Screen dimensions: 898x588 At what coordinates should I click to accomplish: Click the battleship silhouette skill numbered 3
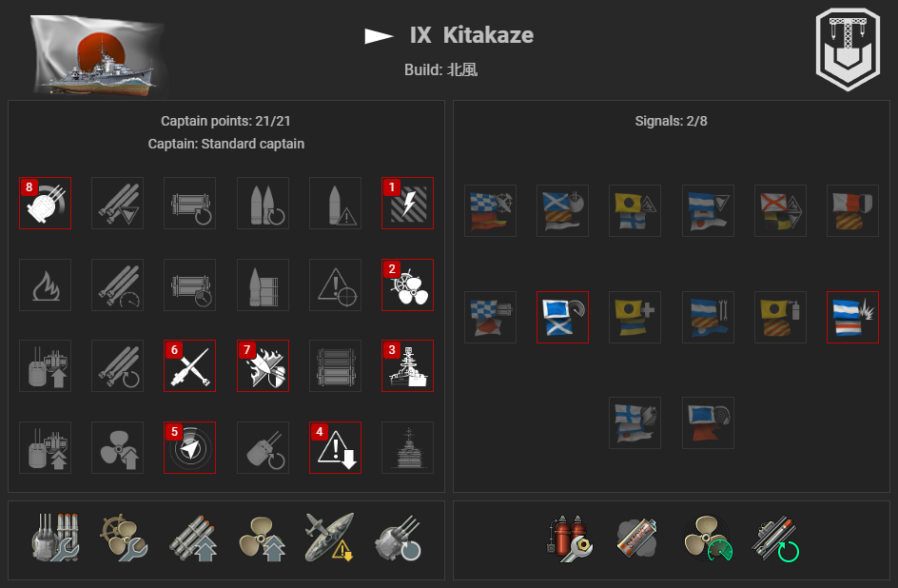[408, 366]
